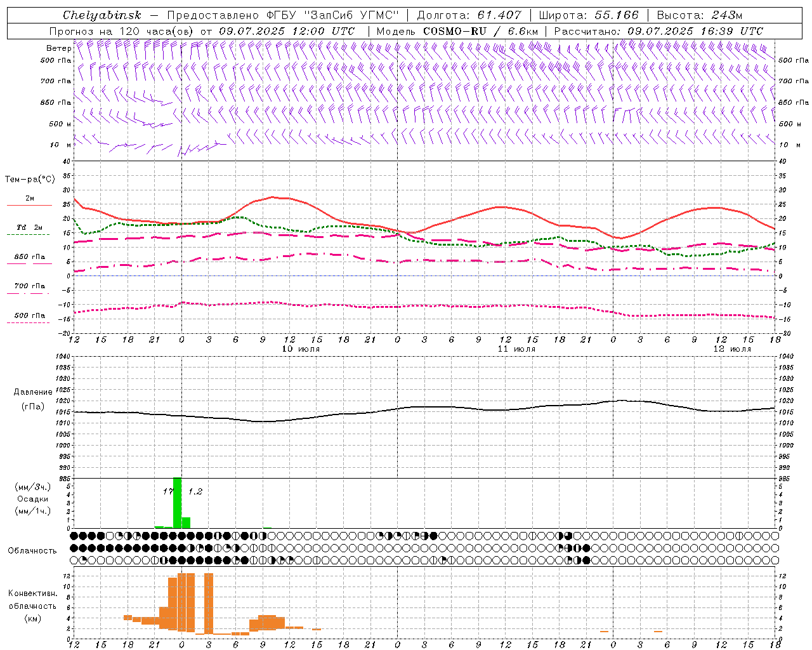Click the 'Тем-ра(°C)' axis label
The image size is (812, 650).
[x=30, y=180]
